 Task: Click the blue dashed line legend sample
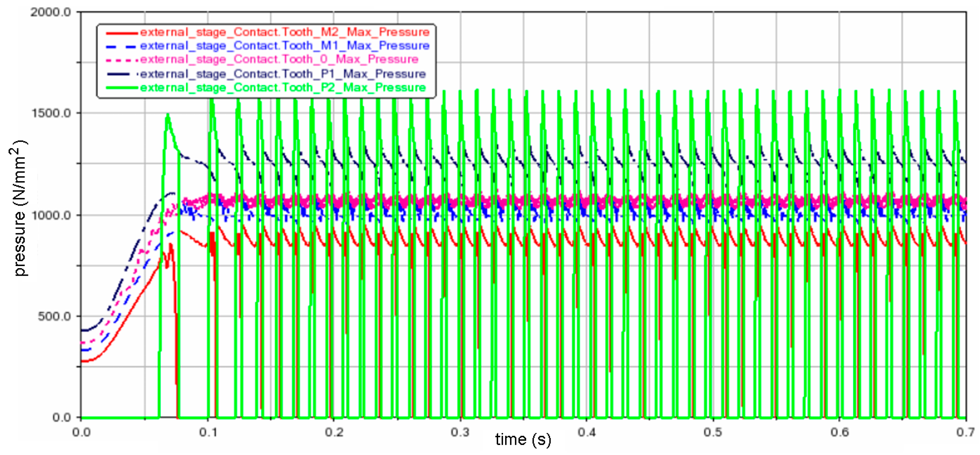[x=121, y=46]
